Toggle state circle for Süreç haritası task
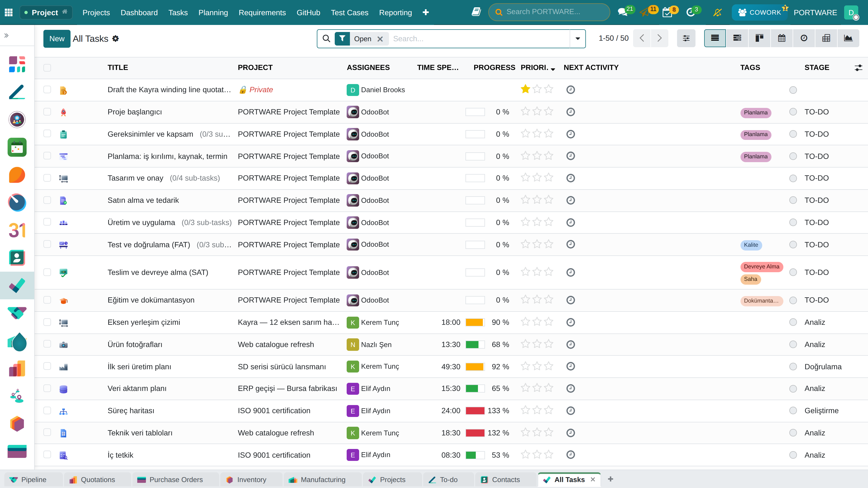868x488 pixels. click(x=793, y=410)
